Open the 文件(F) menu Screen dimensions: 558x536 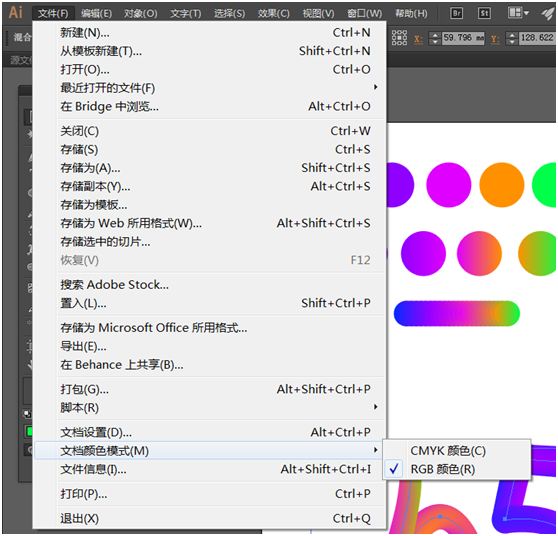53,14
